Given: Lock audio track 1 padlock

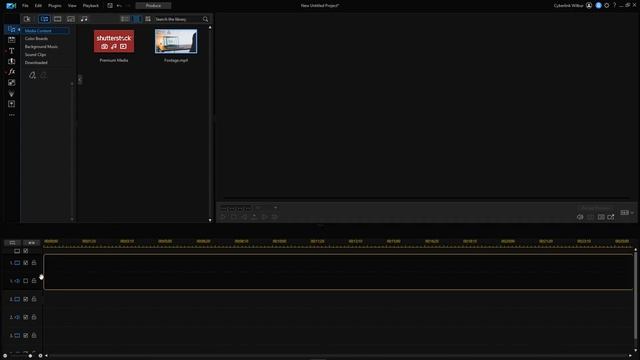Looking at the screenshot, I should click(x=34, y=281).
